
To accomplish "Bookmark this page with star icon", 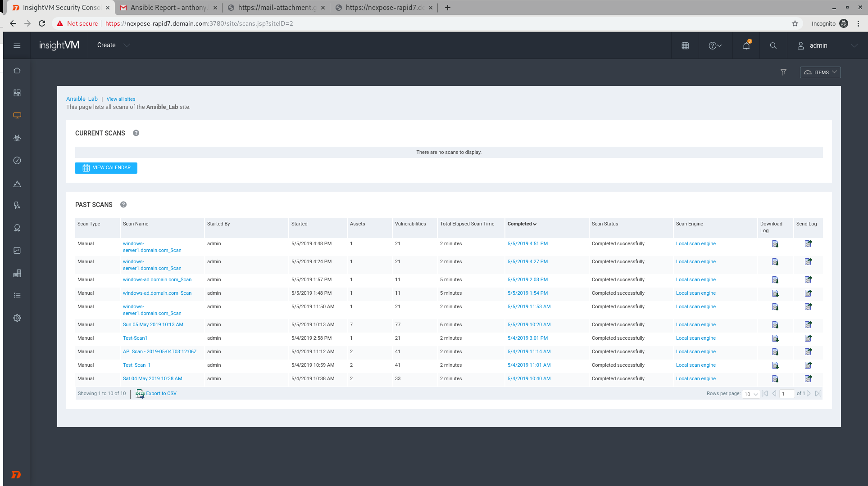I will [795, 23].
